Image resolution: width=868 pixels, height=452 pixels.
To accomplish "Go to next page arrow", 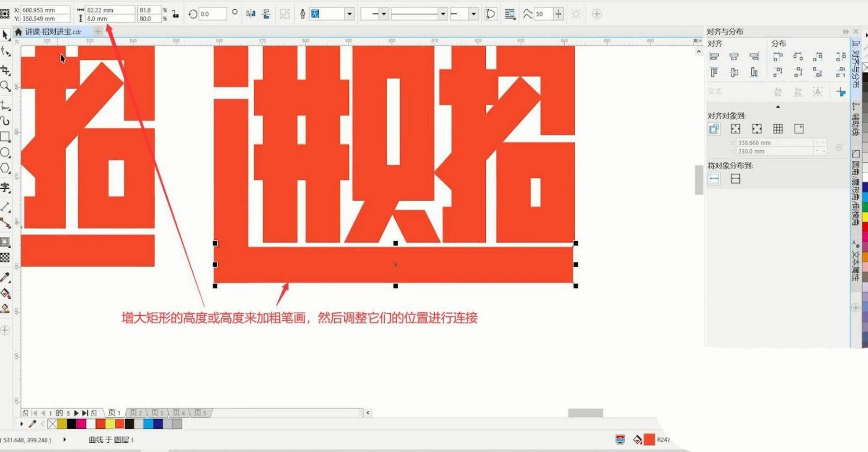I will [x=76, y=413].
